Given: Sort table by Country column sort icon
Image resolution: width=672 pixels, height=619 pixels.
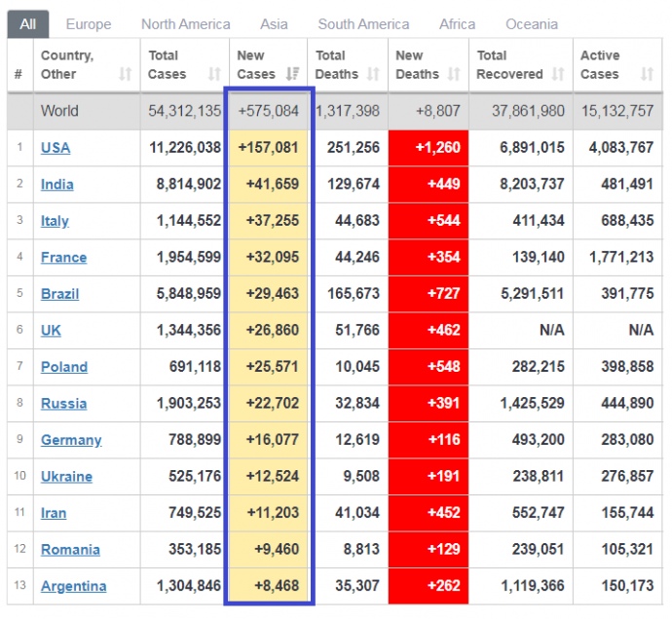Looking at the screenshot, I should coord(125,74).
